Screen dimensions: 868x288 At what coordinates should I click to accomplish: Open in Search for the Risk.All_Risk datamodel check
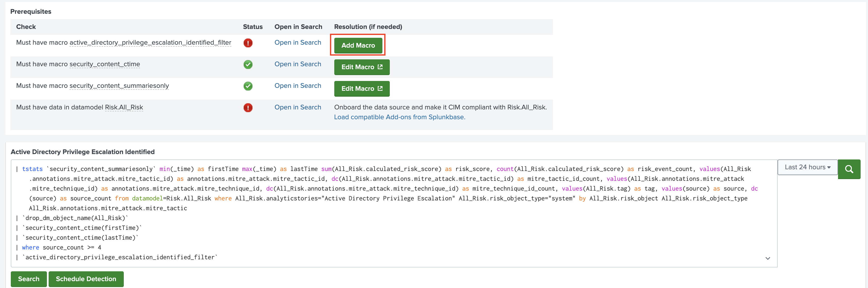tap(297, 107)
